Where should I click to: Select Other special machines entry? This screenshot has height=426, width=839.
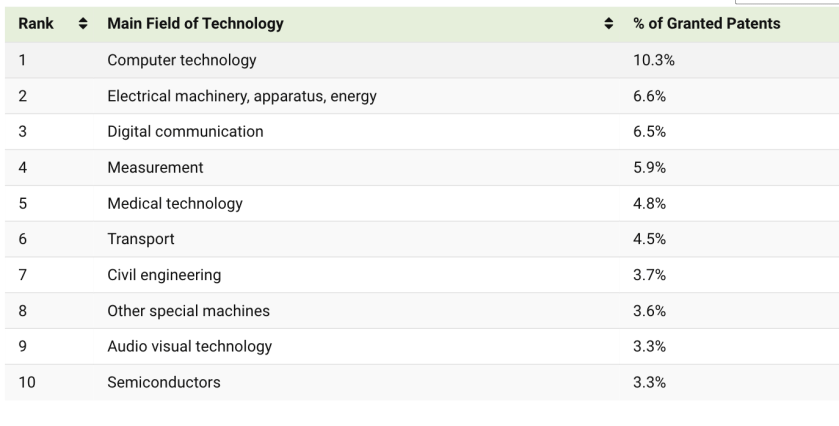[188, 311]
